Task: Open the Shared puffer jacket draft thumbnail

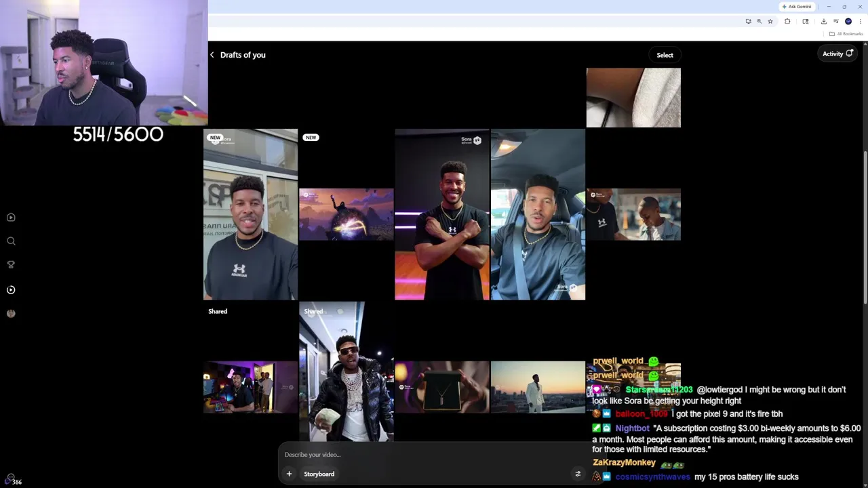Action: click(x=347, y=372)
